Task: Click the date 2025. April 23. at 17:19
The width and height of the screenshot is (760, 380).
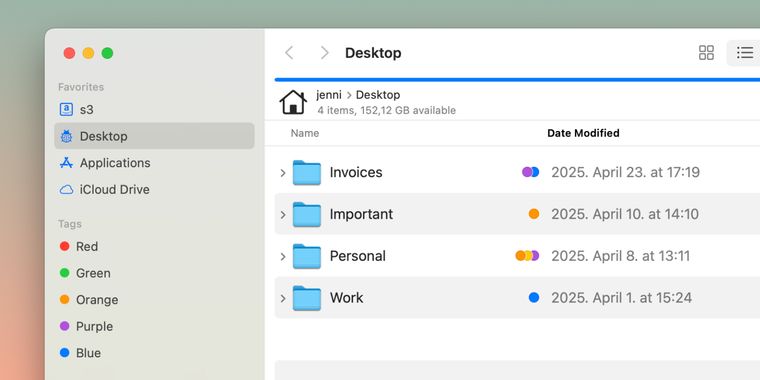Action: [x=625, y=172]
